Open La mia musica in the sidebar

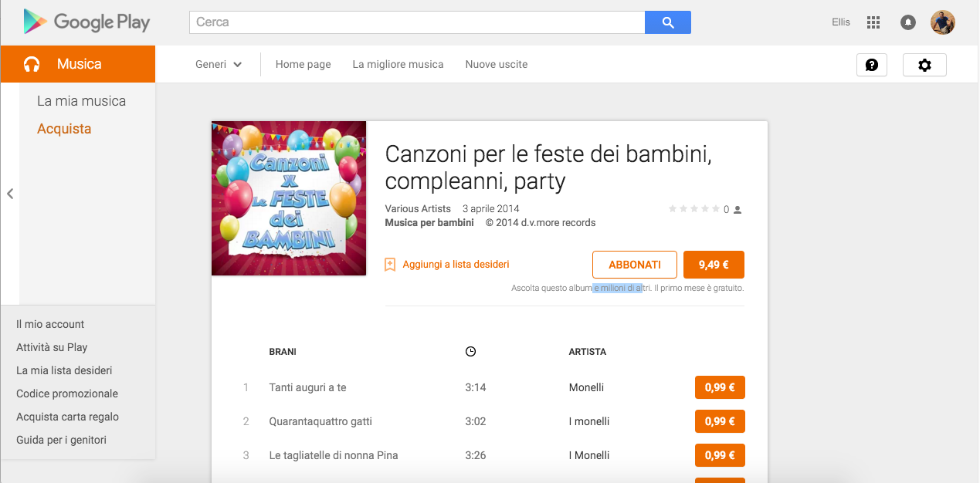pos(81,101)
